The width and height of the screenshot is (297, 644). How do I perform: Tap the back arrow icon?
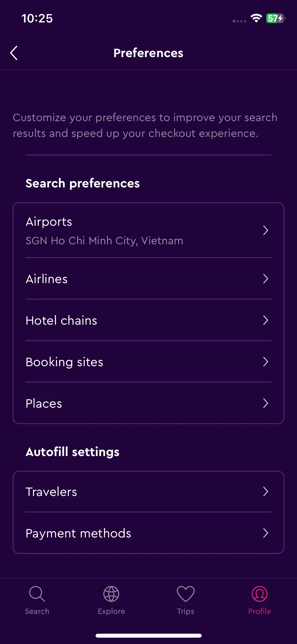pyautogui.click(x=14, y=53)
